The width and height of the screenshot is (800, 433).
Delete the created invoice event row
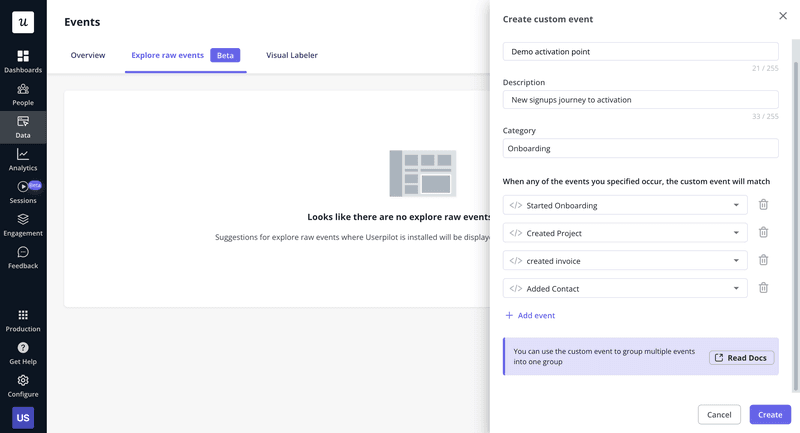[763, 260]
